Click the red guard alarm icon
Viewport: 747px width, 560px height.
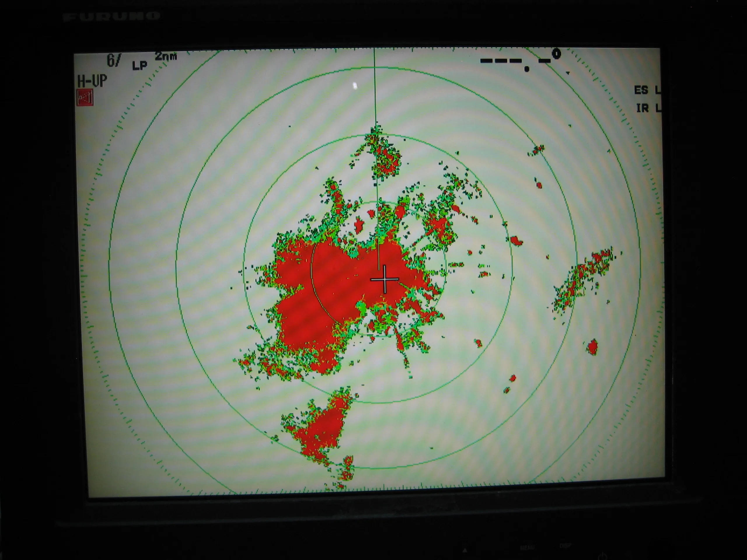point(85,97)
